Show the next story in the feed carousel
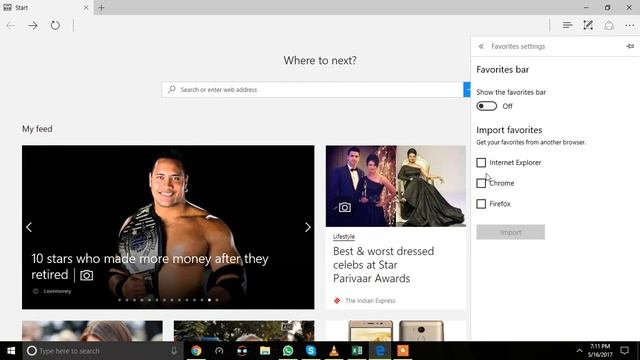This screenshot has height=360, width=640. pos(308,227)
